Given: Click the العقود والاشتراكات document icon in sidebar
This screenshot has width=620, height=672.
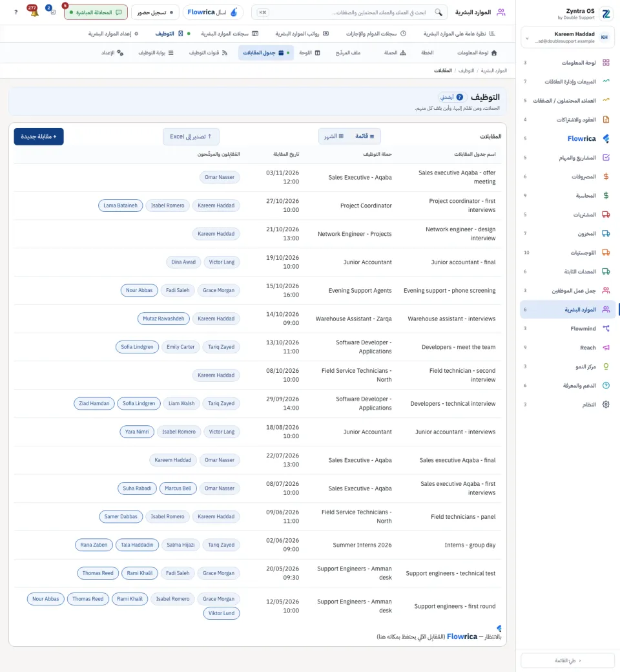Looking at the screenshot, I should 606,120.
